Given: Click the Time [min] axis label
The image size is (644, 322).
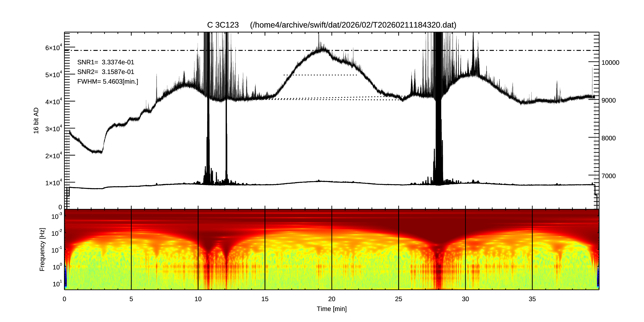Looking at the screenshot, I should pyautogui.click(x=331, y=309).
